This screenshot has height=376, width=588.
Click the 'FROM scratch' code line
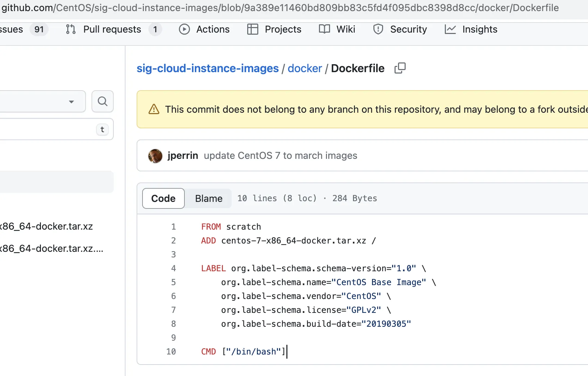pyautogui.click(x=231, y=227)
